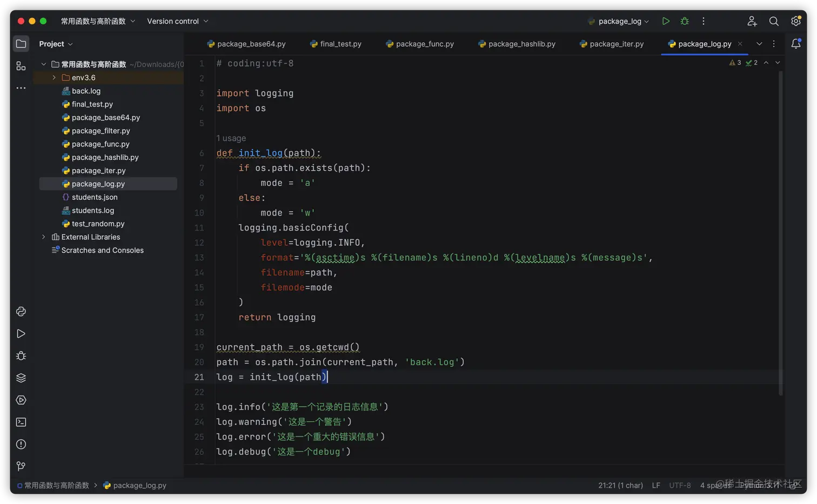Image resolution: width=817 pixels, height=504 pixels.
Task: Open the Structure tool window icon
Action: pos(21,66)
